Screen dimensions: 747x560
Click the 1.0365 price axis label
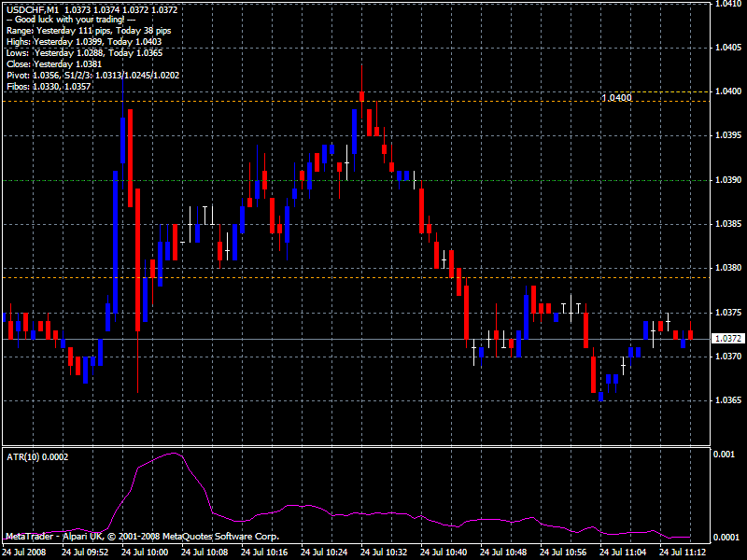(728, 400)
